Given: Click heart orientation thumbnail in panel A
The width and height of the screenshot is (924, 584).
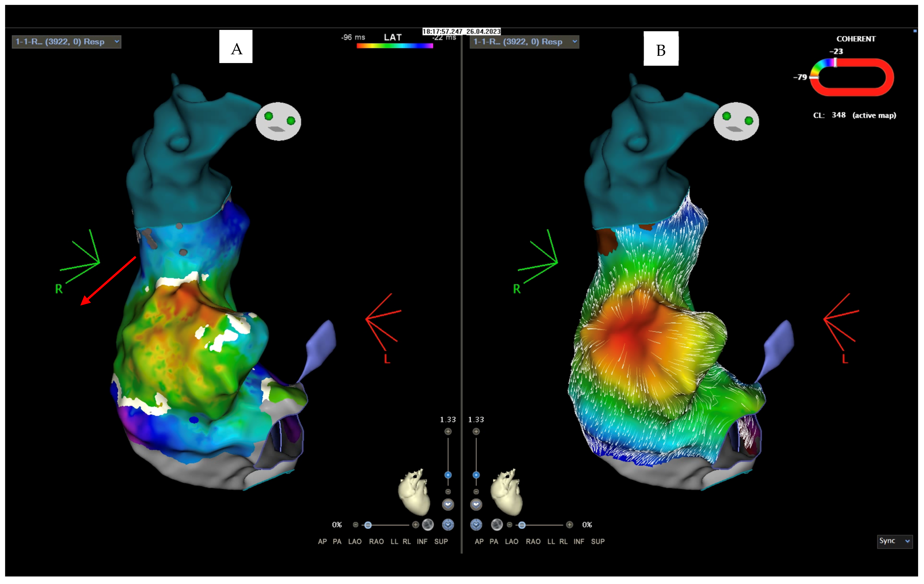Looking at the screenshot, I should (414, 493).
